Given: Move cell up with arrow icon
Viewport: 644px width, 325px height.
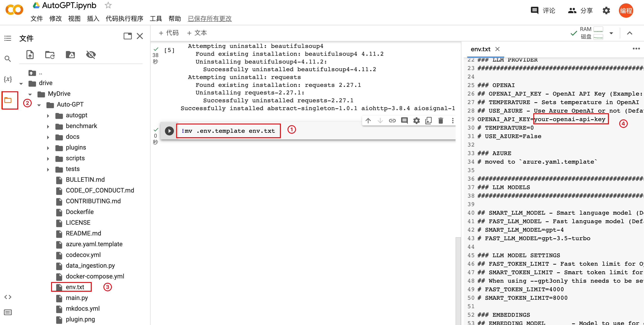Looking at the screenshot, I should click(368, 121).
